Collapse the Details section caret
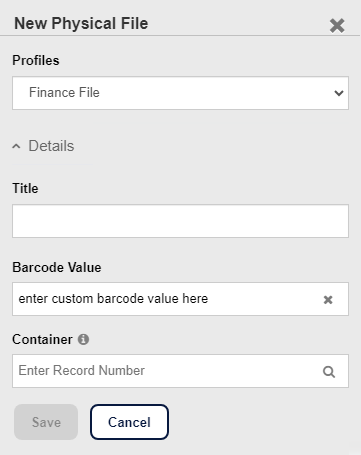The height and width of the screenshot is (455, 361). pos(16,146)
